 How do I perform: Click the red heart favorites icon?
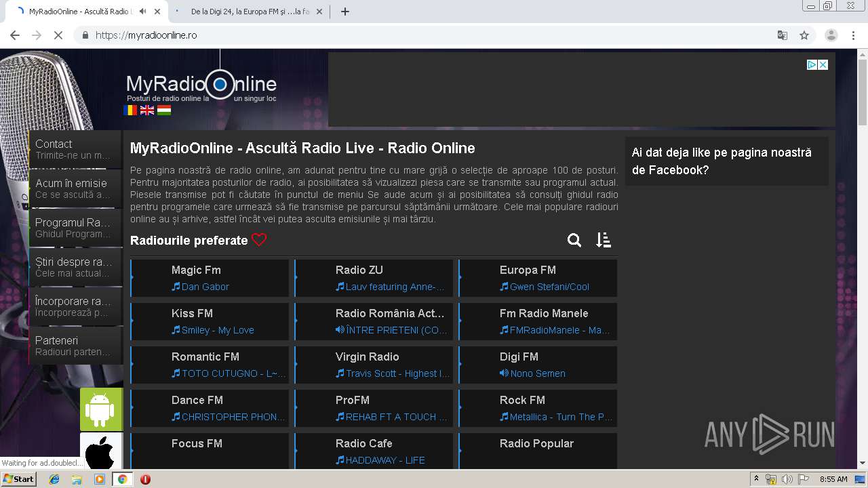click(259, 240)
